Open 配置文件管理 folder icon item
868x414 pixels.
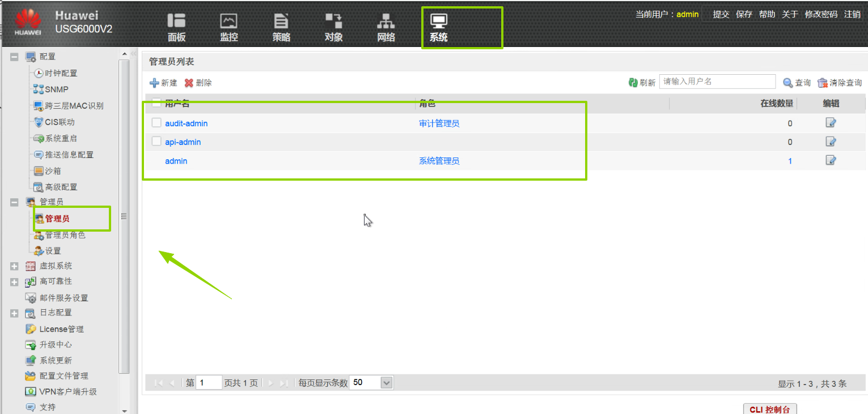[x=57, y=376]
